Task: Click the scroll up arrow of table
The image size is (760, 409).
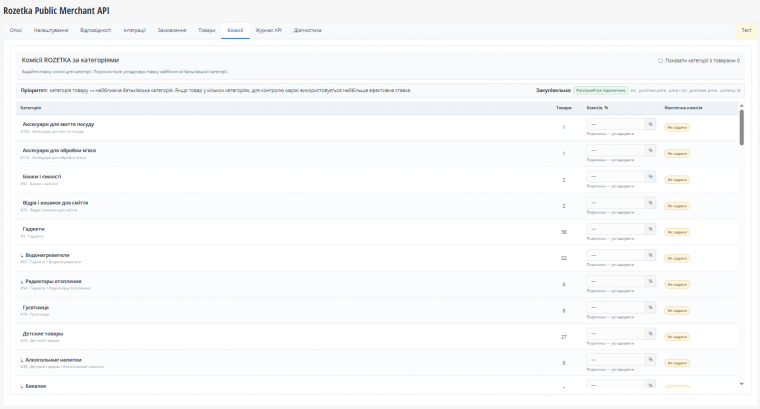Action: [x=741, y=105]
